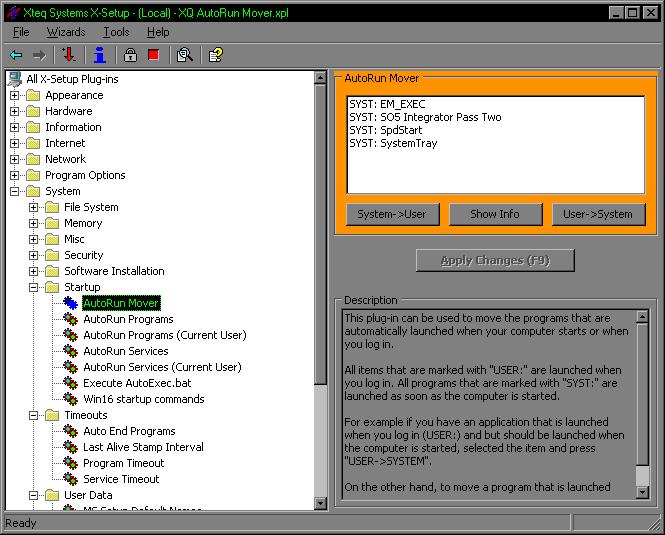Click the tree panel scroll up arrow
This screenshot has width=665, height=535.
click(x=320, y=78)
